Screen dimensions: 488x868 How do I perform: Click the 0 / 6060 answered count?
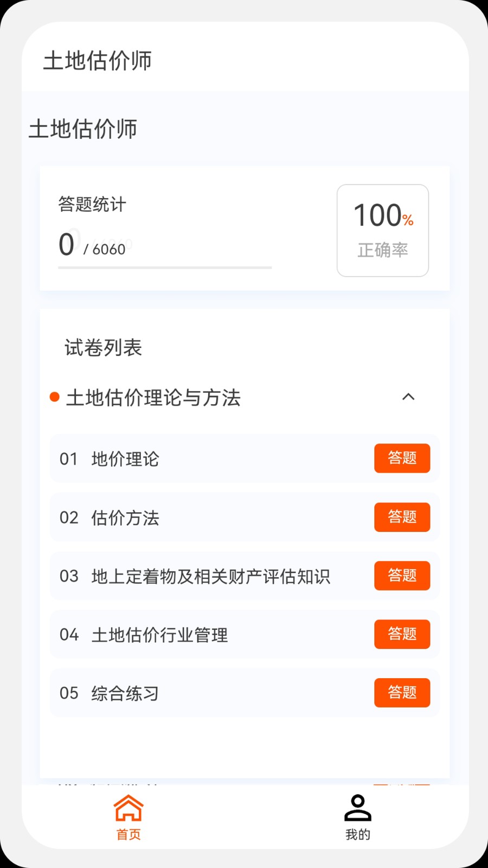[92, 245]
